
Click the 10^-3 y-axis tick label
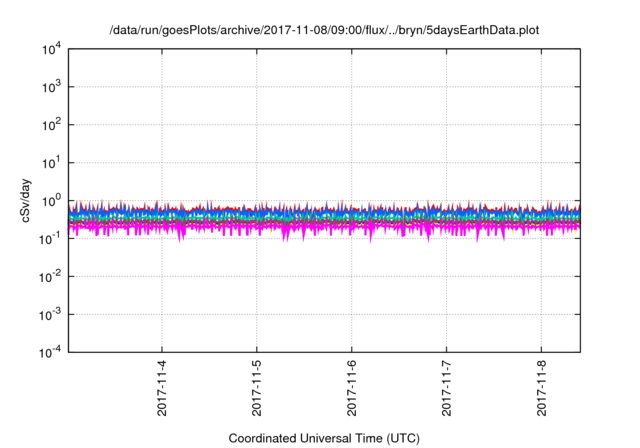50,315
